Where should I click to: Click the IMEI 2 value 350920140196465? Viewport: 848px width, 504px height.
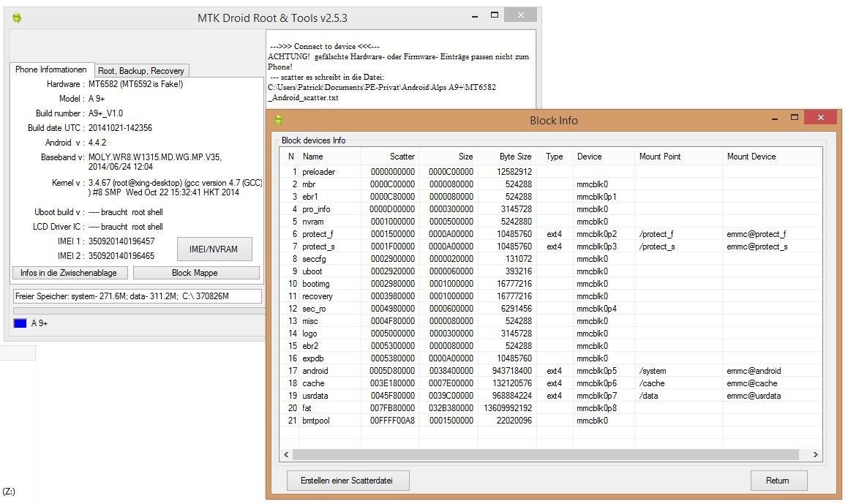coord(121,256)
